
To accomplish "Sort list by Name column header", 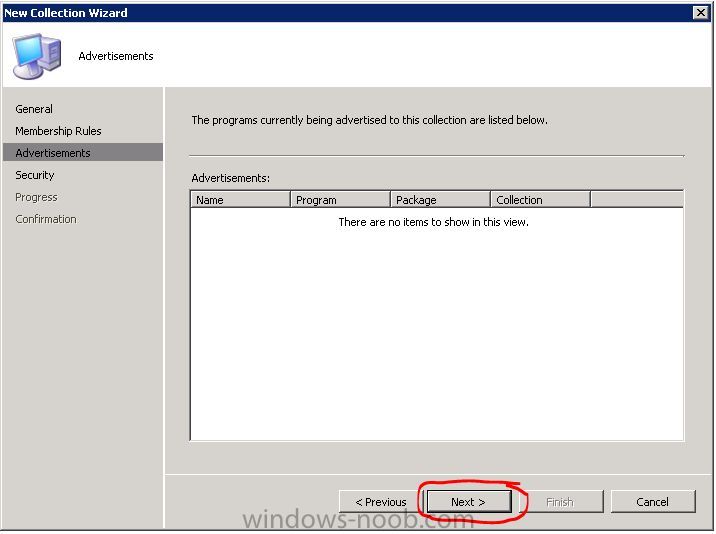I will [240, 200].
